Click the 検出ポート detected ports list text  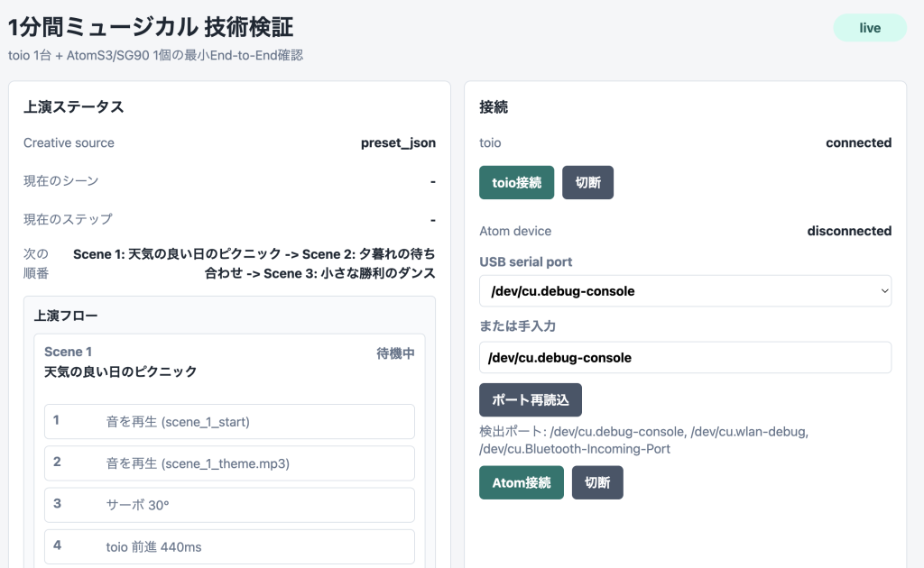click(644, 440)
